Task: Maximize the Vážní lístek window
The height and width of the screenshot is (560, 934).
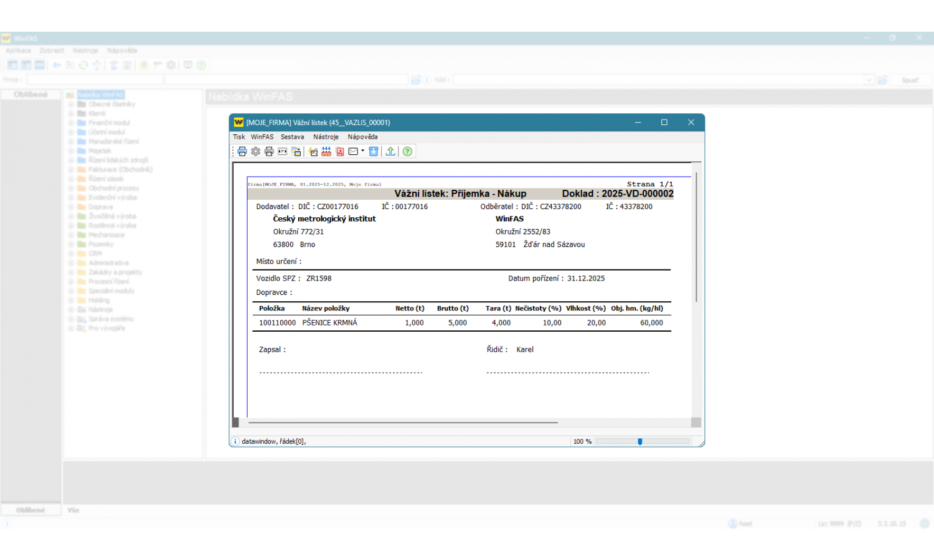Action: [x=664, y=123]
